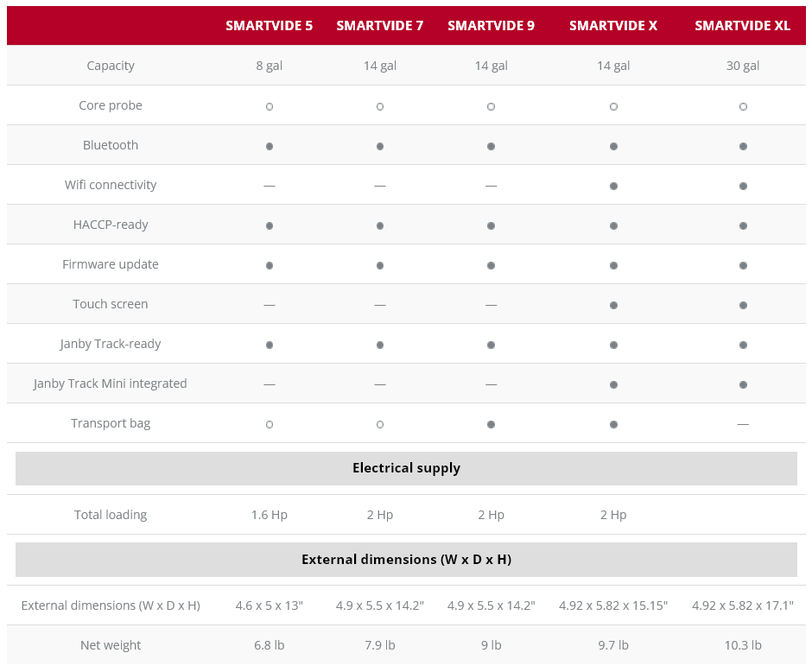Click the Wifi connectivity dot for SMARTVIDE X

tap(613, 186)
